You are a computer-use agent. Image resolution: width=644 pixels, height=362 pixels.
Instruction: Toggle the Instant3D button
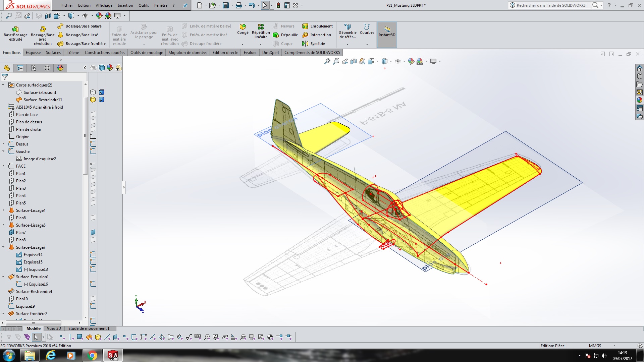click(x=387, y=35)
